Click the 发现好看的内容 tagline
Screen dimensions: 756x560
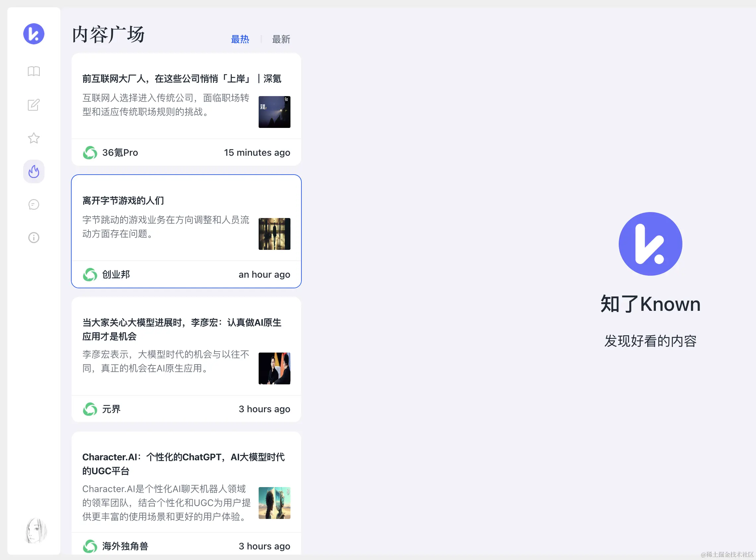point(650,341)
